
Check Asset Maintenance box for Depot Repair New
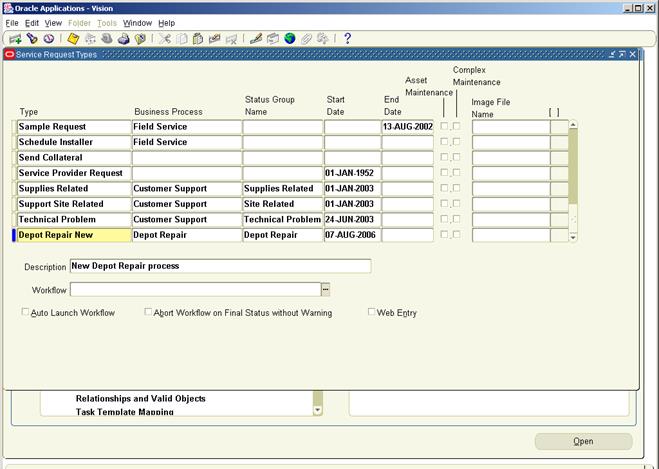pyautogui.click(x=444, y=234)
